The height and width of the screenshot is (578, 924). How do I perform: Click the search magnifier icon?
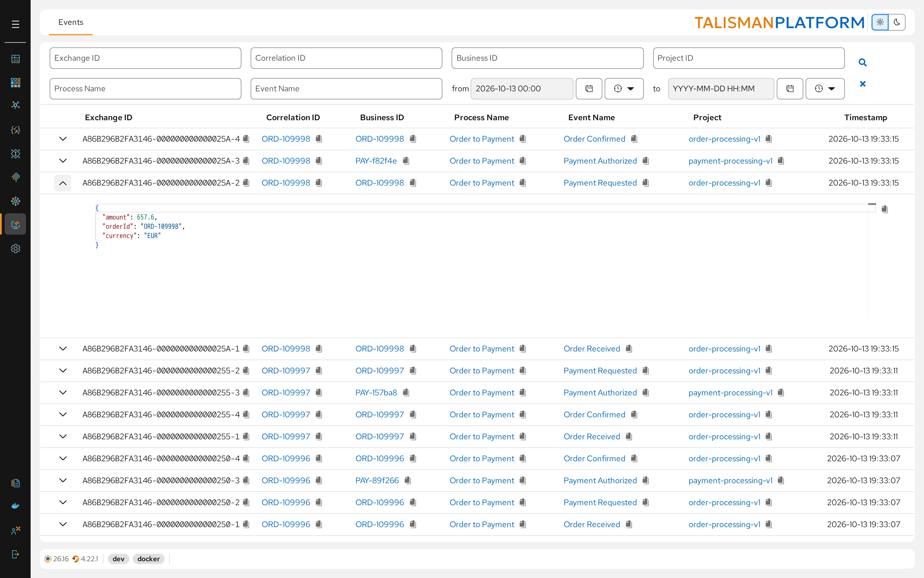point(862,62)
